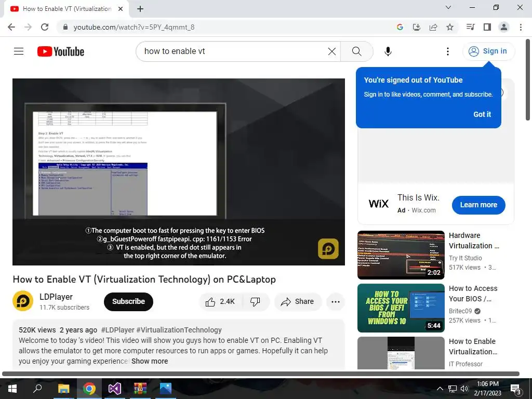
Task: Open Windows taskbar search
Action: [37, 389]
